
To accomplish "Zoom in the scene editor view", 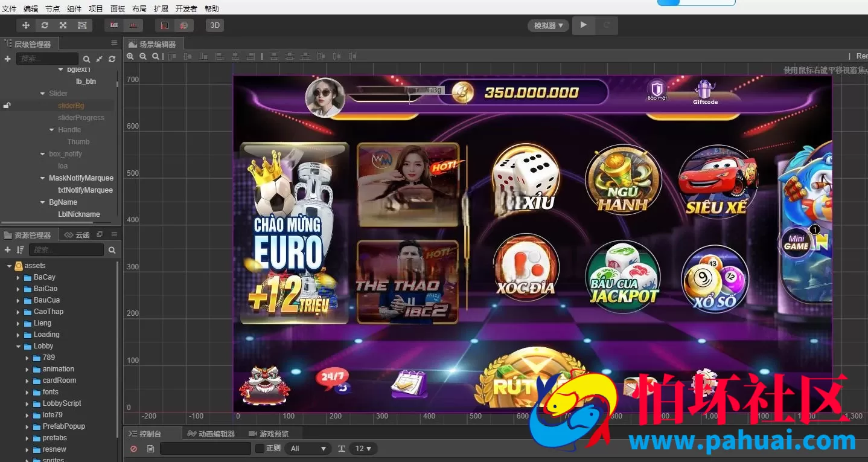I will 130,56.
